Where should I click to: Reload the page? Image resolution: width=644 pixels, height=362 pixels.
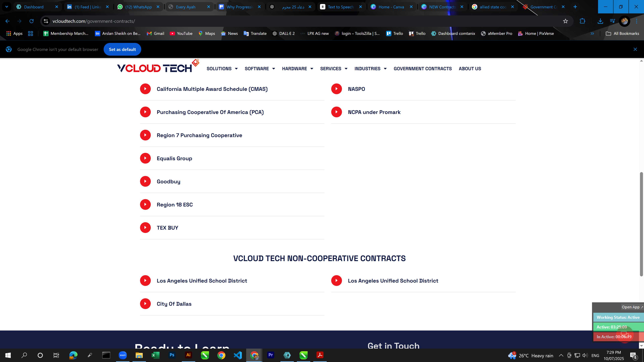coord(32,21)
